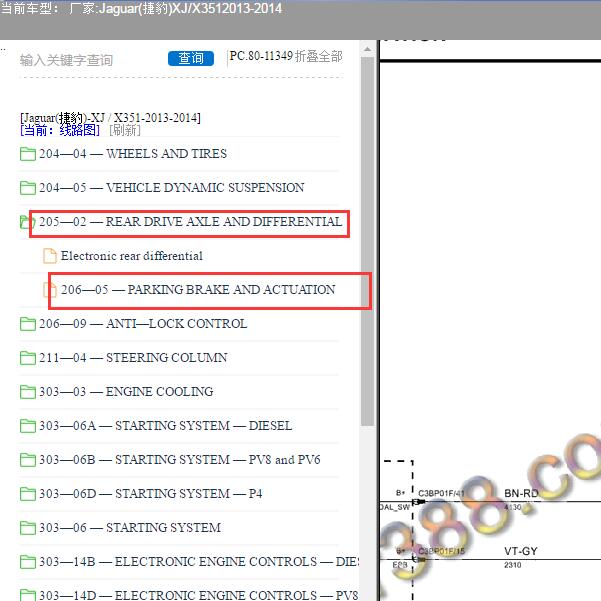
Task: Click the C3BP01F/41 connector label in the diagram
Action: click(x=441, y=493)
